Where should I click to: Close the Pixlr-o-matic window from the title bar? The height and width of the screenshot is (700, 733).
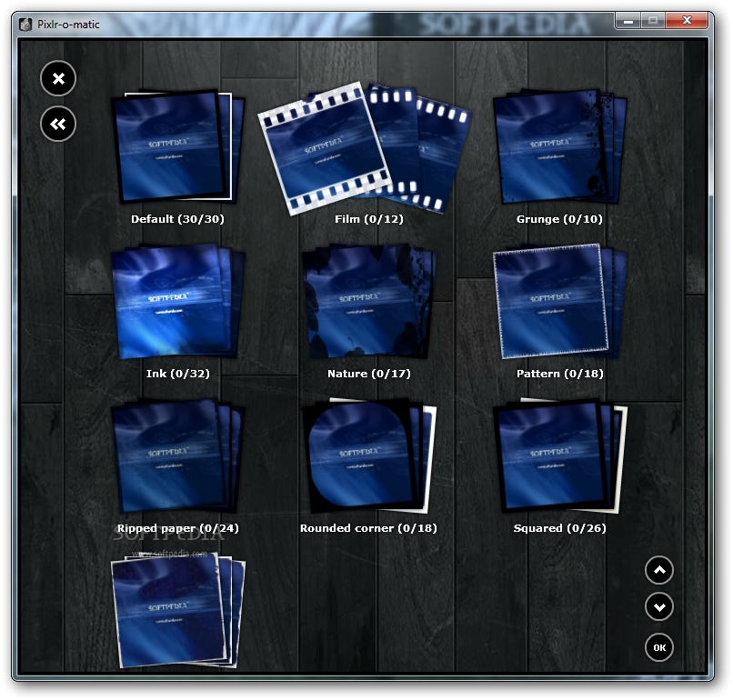(x=687, y=21)
